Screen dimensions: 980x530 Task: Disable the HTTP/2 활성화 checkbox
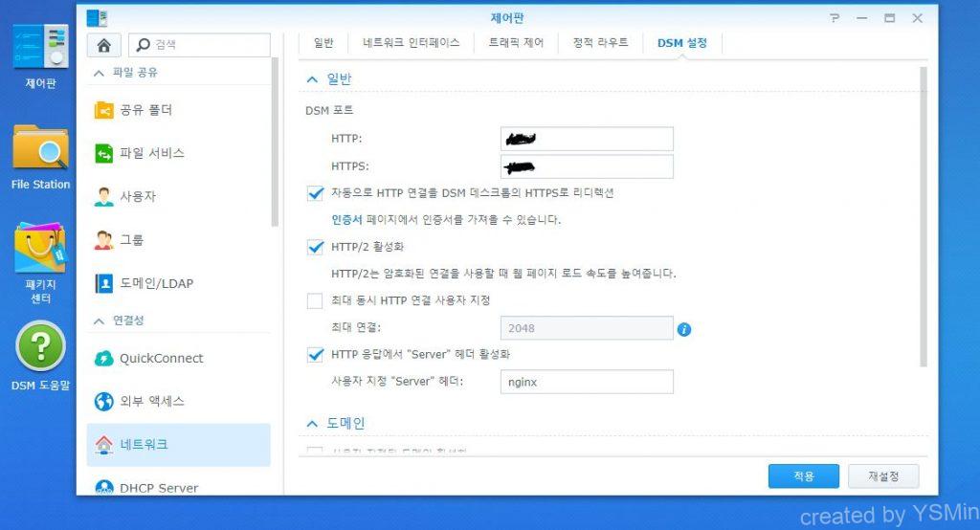click(x=315, y=248)
